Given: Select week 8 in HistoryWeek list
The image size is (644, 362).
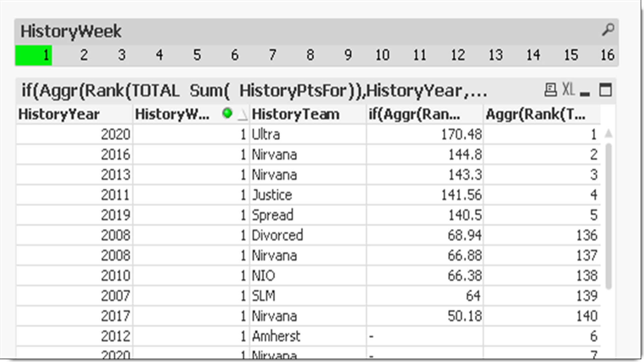Looking at the screenshot, I should coord(310,55).
